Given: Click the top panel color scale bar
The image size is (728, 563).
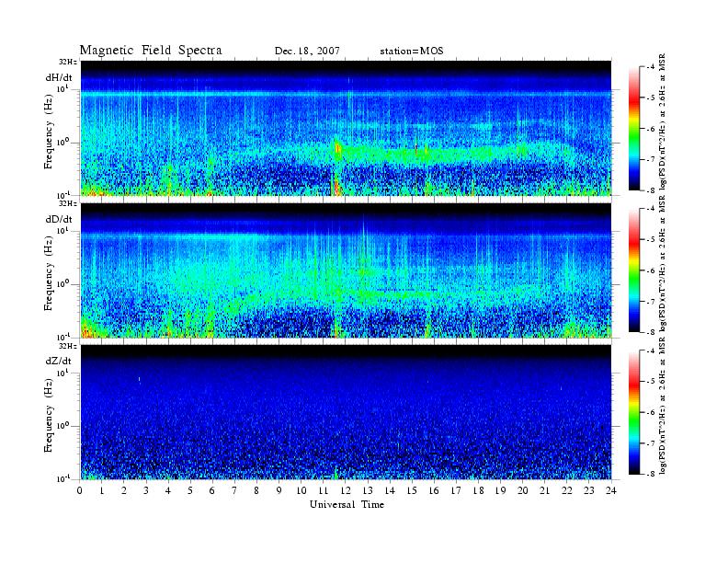Looking at the screenshot, I should click(x=633, y=129).
